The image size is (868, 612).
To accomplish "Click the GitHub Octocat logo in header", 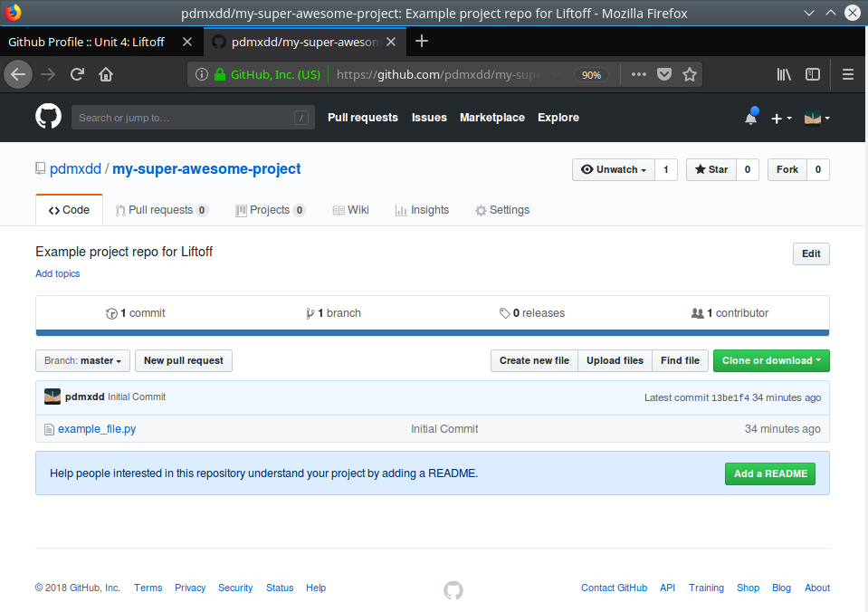I will point(48,117).
